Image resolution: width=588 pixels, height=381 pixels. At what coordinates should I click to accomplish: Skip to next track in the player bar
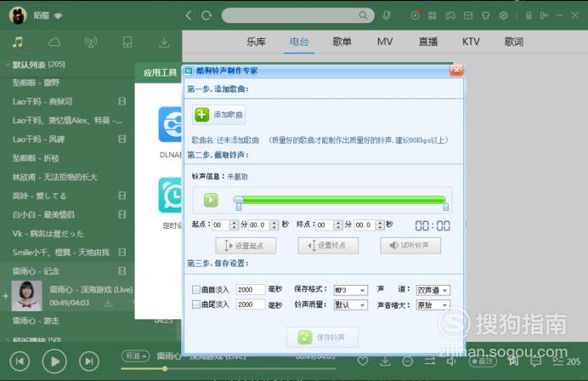tap(89, 361)
